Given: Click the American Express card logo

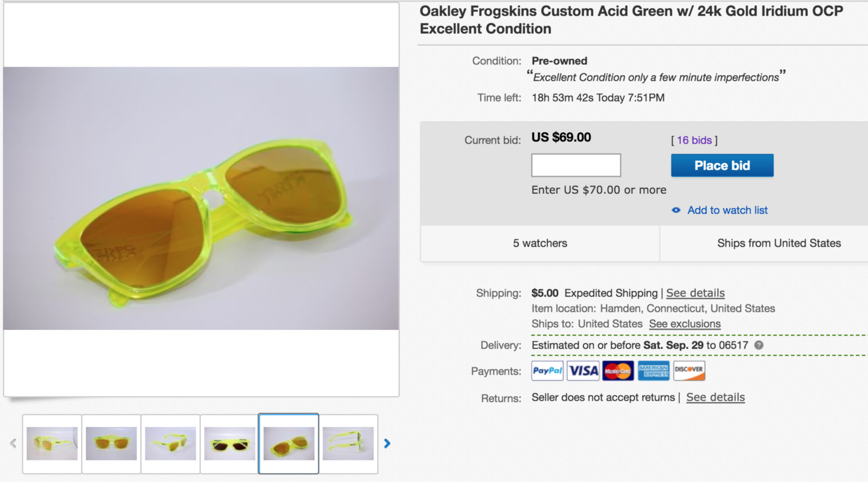Looking at the screenshot, I should pos(653,371).
